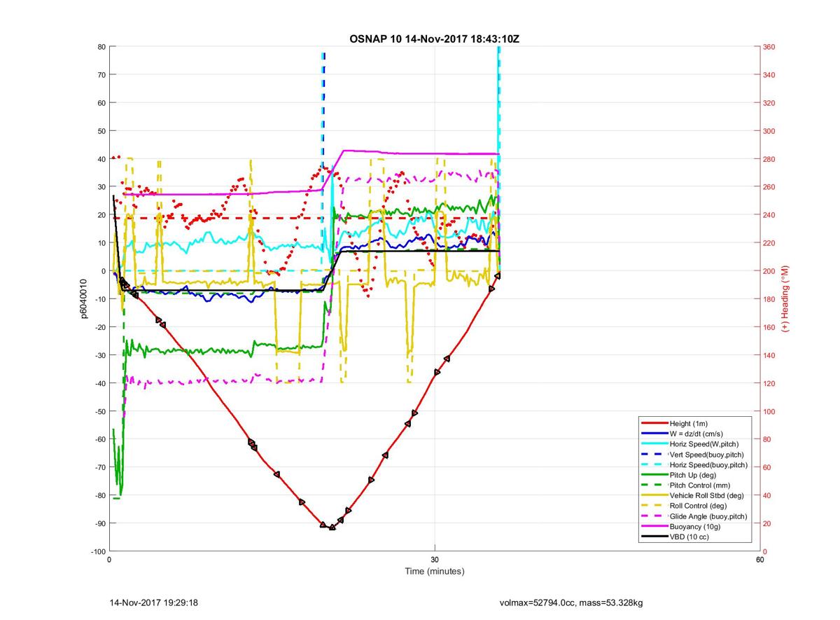Select the '-100' tick on the left axis
Screen dimensions: 840x620
(97, 551)
